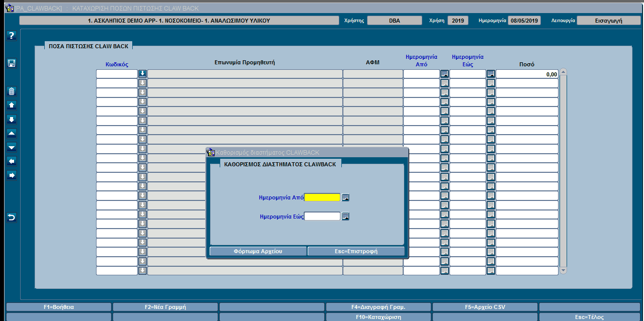The width and height of the screenshot is (644, 321).
Task: Click the date field showing 08/05/2019
Action: 524,21
